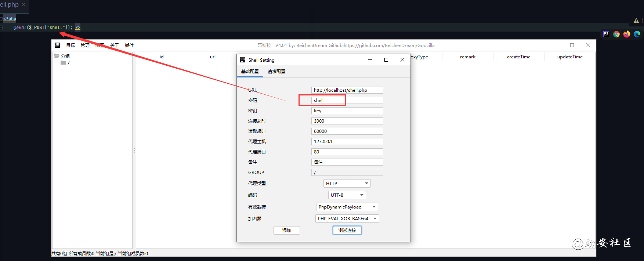Minimize the Shell Setting dialog
Image resolution: width=644 pixels, height=261 pixels.
(x=370, y=60)
